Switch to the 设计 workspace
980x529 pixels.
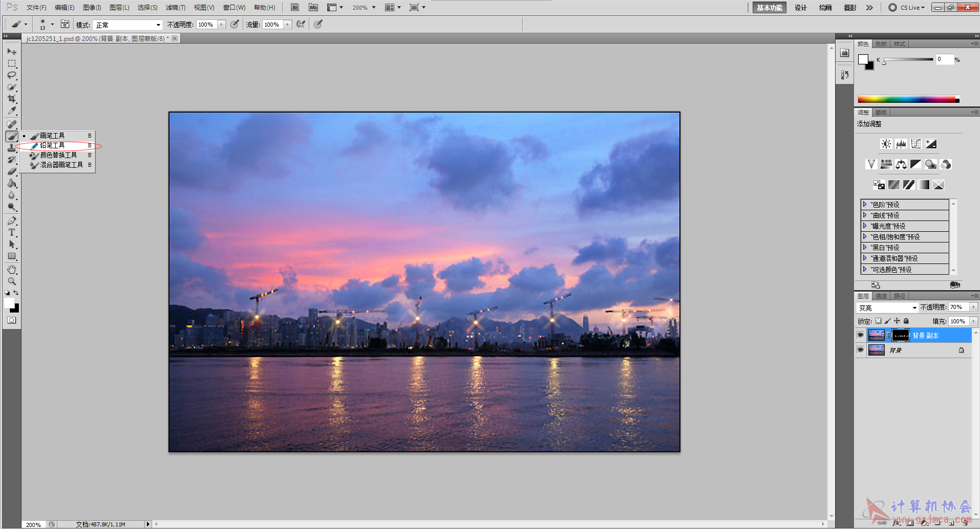click(x=800, y=8)
